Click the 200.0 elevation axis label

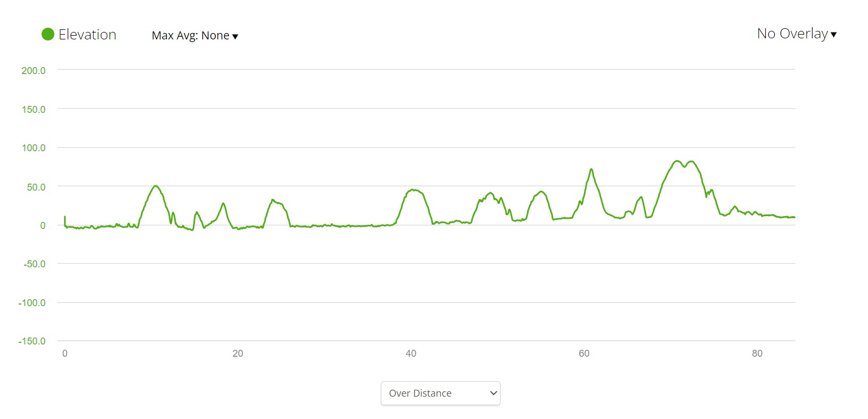pyautogui.click(x=34, y=70)
